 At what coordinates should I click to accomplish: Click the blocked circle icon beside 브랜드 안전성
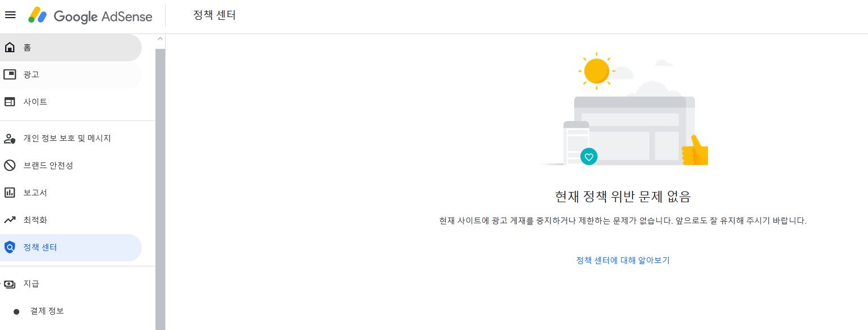(10, 165)
